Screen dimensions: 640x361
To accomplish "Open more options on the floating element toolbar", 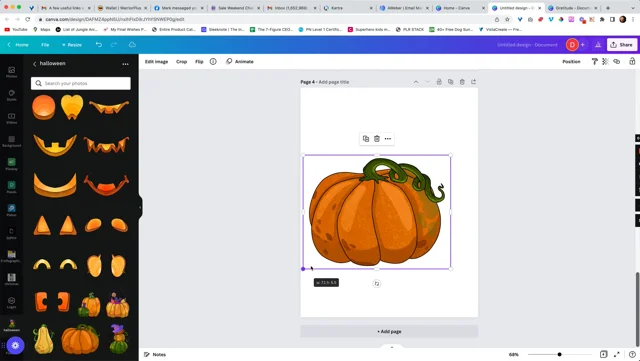I will (388, 139).
